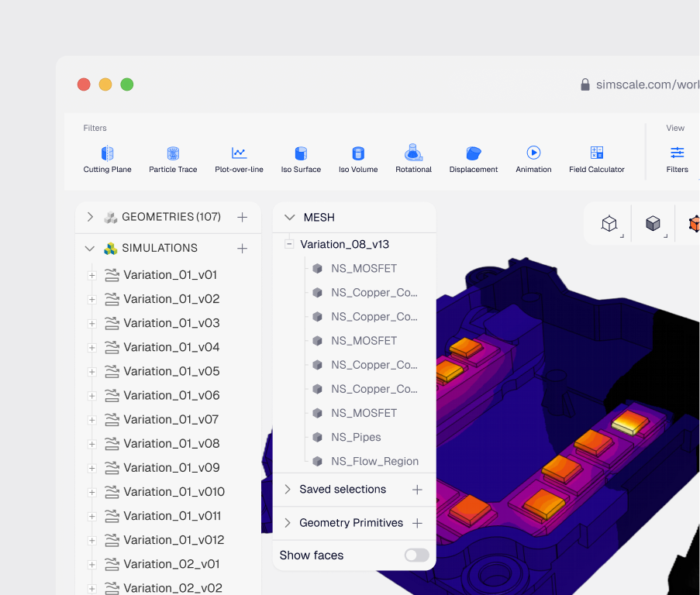Expand Saved selections

point(288,490)
